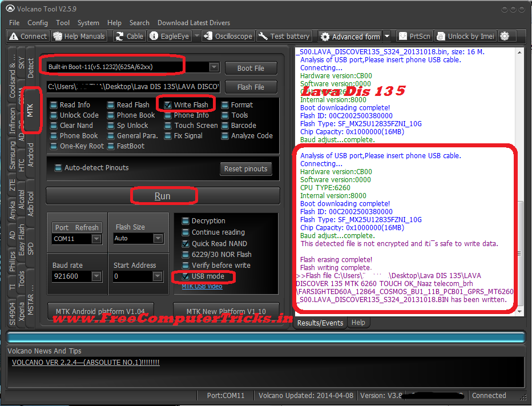The height and width of the screenshot is (406, 532).
Task: Check 6229/30 NOR Flash option
Action: [x=186, y=255]
